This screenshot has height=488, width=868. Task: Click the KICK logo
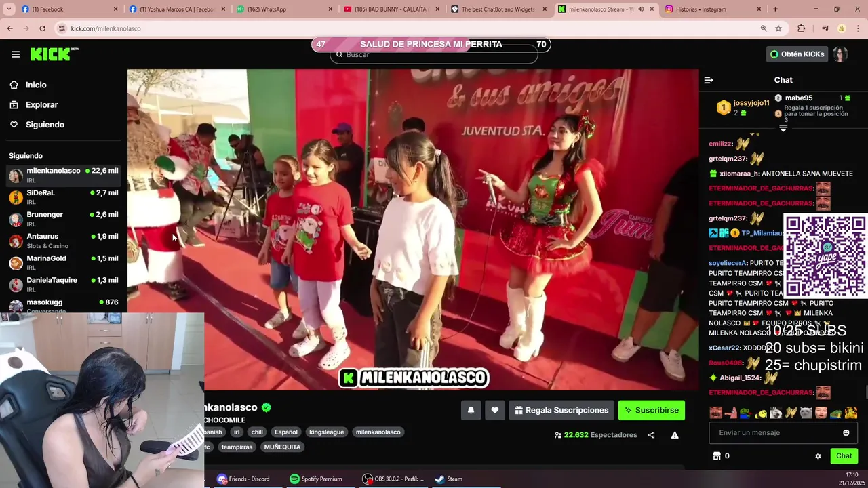tap(54, 54)
